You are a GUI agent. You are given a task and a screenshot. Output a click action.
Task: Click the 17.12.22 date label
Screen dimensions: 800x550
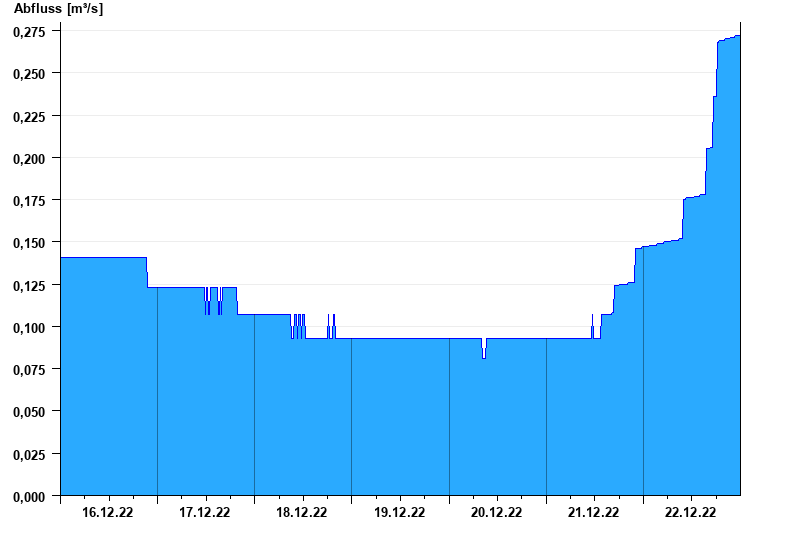pyautogui.click(x=204, y=512)
